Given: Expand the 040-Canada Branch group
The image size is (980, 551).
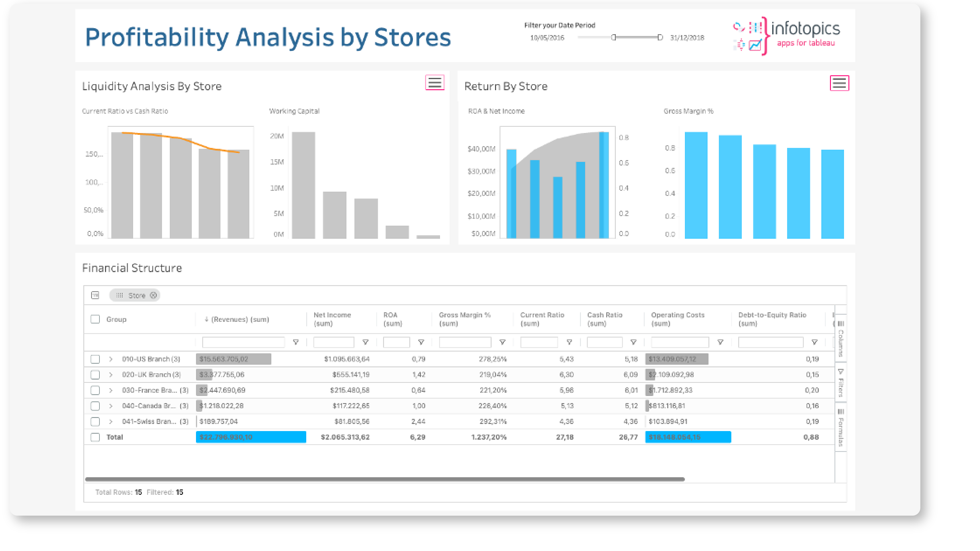Looking at the screenshot, I should pyautogui.click(x=111, y=406).
